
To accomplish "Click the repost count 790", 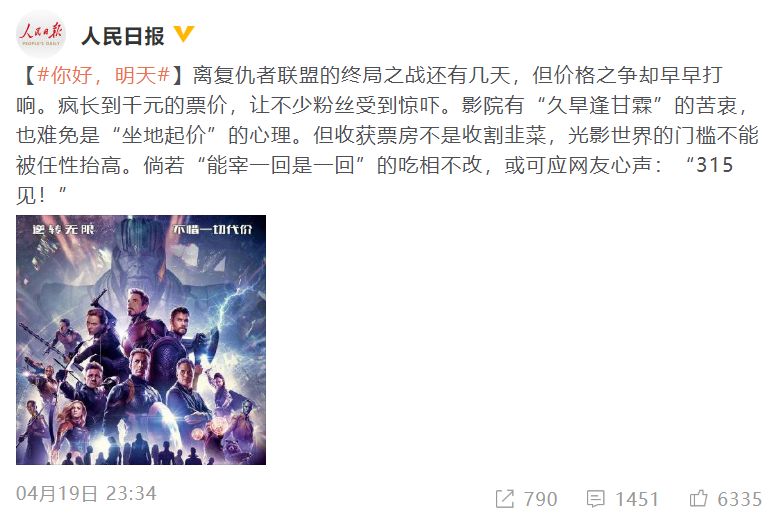I will click(540, 499).
